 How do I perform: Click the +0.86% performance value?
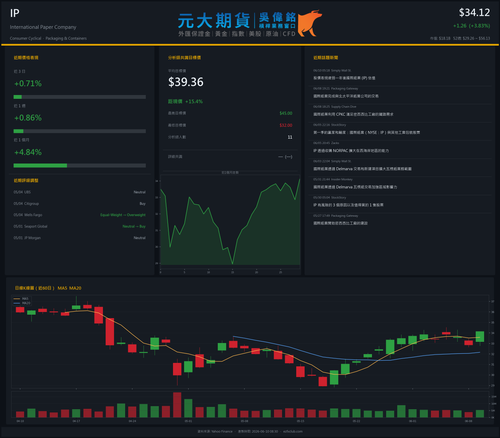[28, 118]
